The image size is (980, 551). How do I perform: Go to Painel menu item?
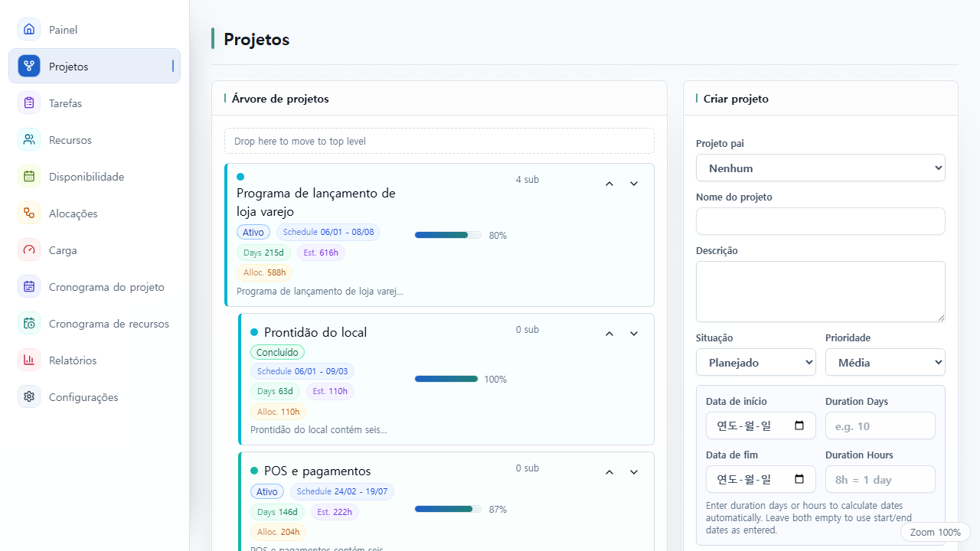[95, 30]
